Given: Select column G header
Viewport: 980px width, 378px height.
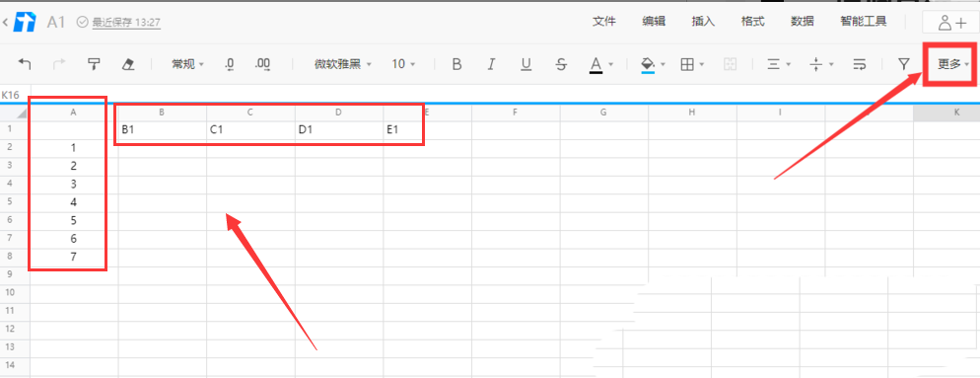Looking at the screenshot, I should tap(603, 113).
